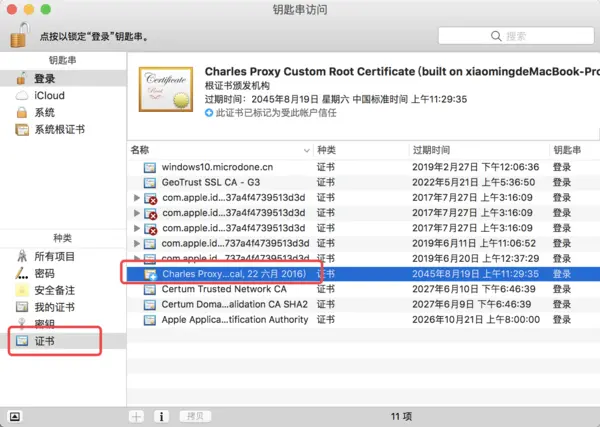
Task: Click the Certum Doma...alidation CA SHA2 icon
Action: coord(150,305)
